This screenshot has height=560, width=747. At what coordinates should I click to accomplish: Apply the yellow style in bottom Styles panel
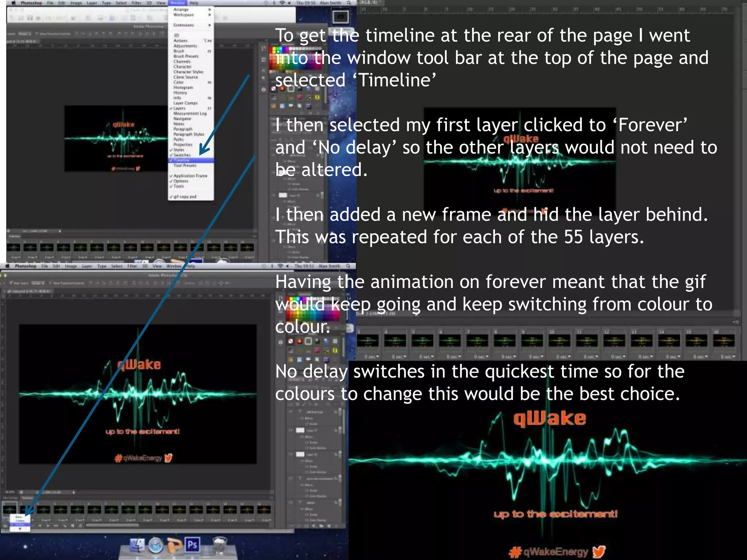coord(335,350)
